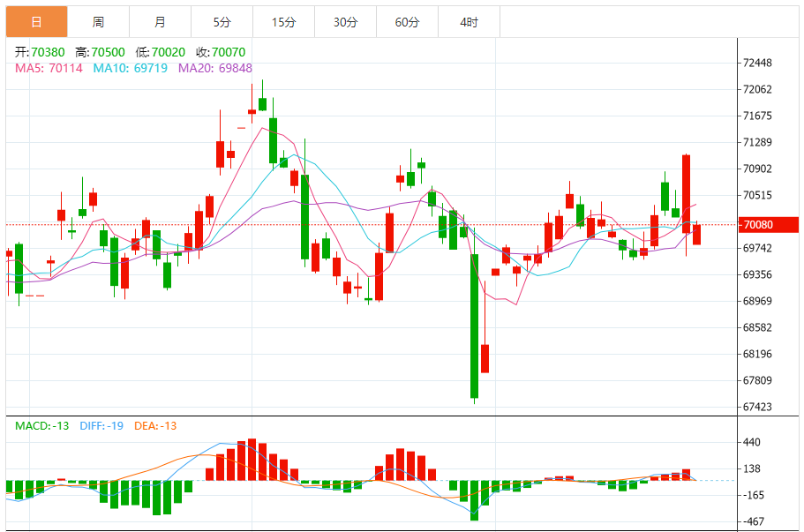Click the DEA: -13 indicator label

155,426
